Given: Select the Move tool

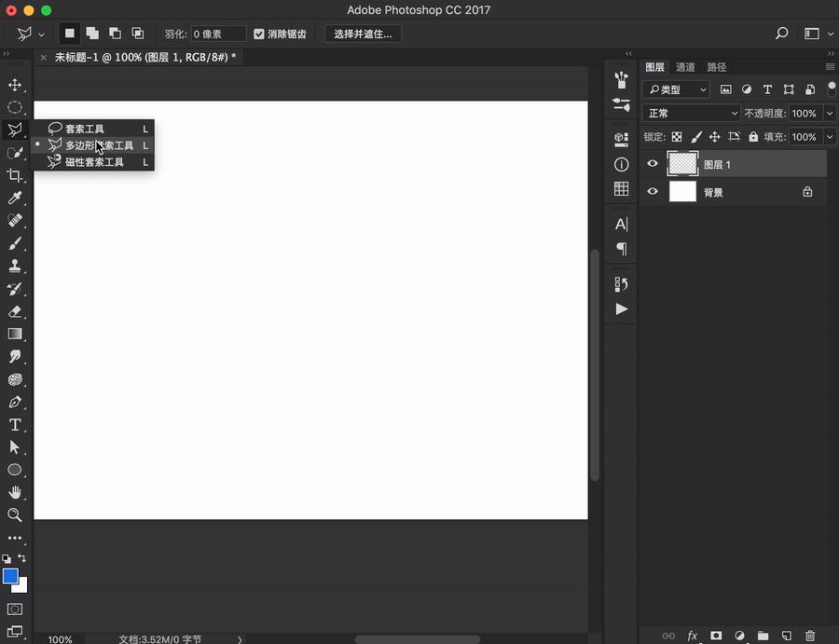Looking at the screenshot, I should pyautogui.click(x=15, y=85).
